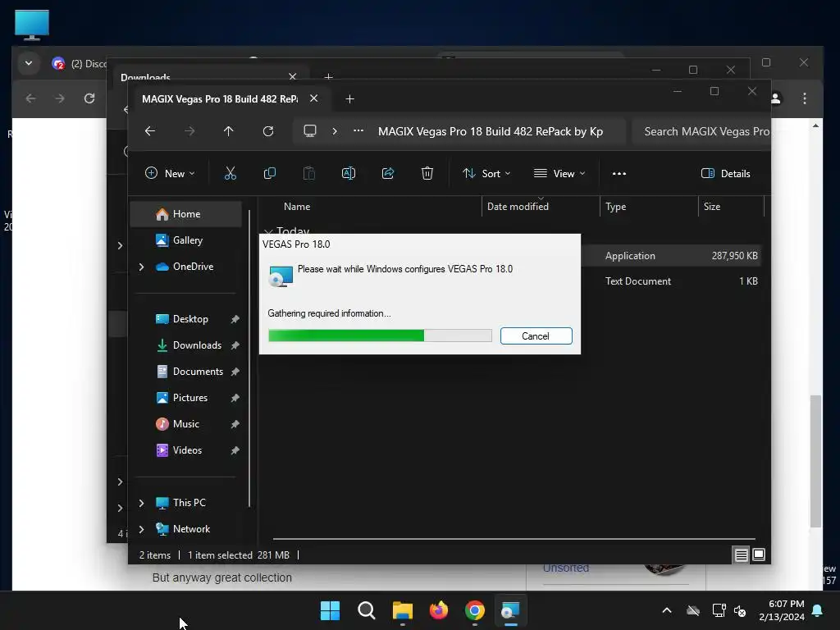Click the Copy icon in toolbar
Screen dimensions: 840x630
click(x=269, y=173)
